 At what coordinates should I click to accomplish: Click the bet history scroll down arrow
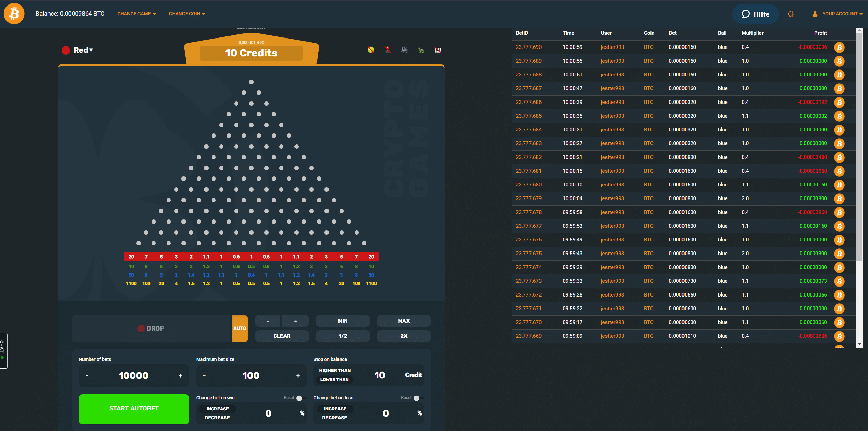(x=859, y=344)
